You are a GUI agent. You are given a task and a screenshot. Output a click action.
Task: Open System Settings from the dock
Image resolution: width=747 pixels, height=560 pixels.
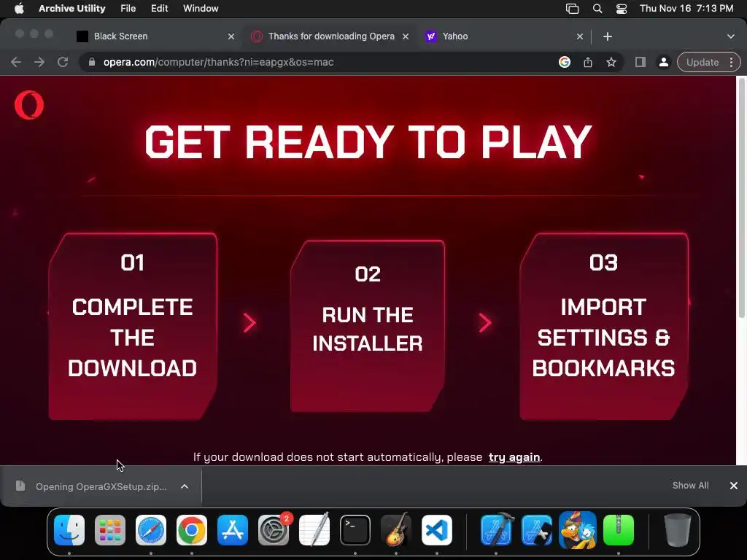(274, 530)
